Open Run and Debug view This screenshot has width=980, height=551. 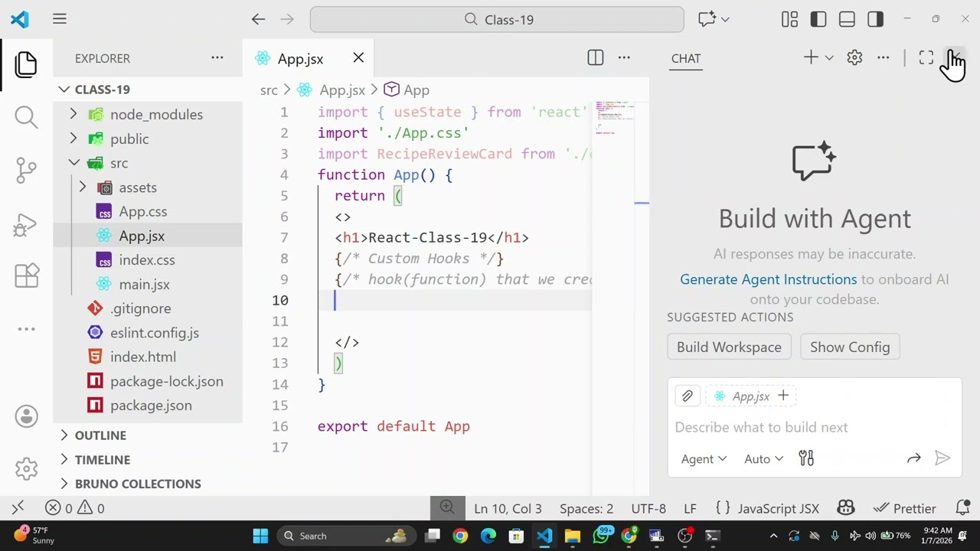(x=26, y=224)
